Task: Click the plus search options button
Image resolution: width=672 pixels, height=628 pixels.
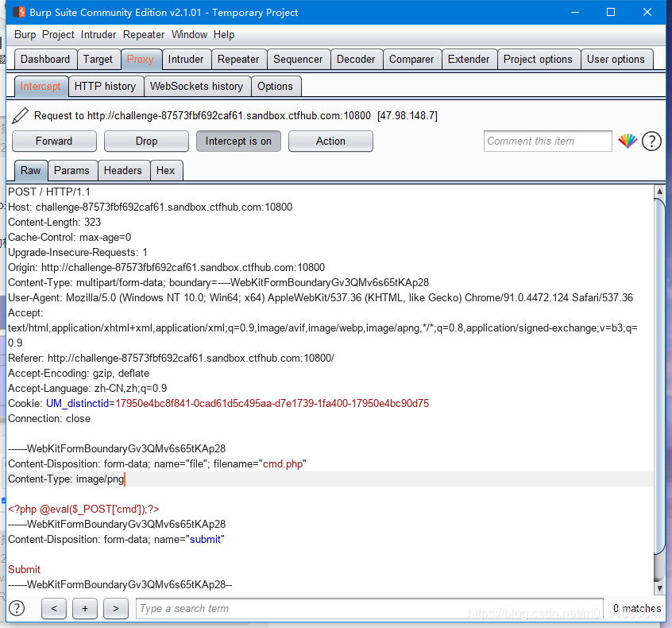Action: [85, 608]
